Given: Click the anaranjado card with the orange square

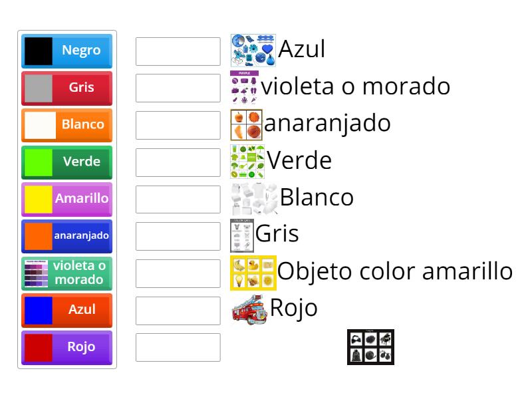Looking at the screenshot, I should tap(66, 236).
